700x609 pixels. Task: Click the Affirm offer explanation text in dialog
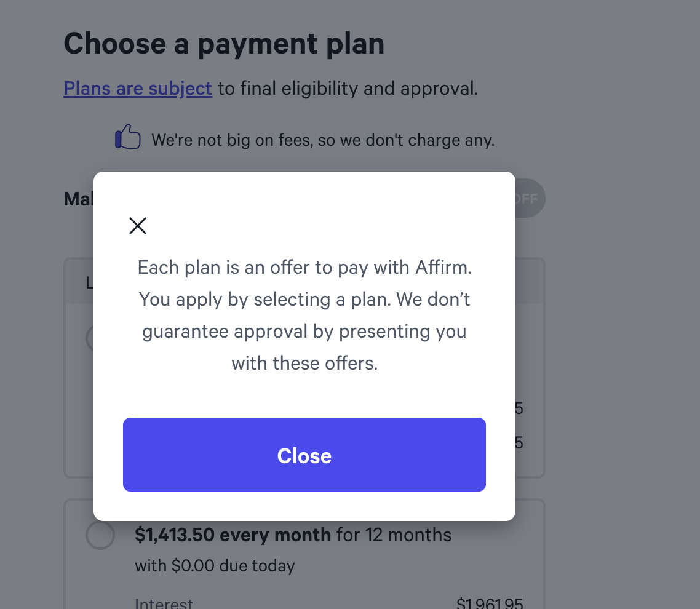(304, 315)
